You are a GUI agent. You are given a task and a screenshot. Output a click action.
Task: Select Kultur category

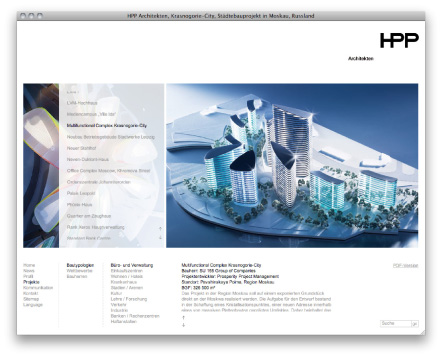pos(116,293)
